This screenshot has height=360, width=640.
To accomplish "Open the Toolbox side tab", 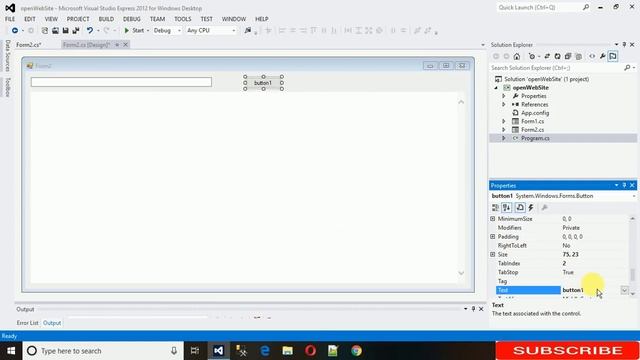I will click(x=8, y=87).
